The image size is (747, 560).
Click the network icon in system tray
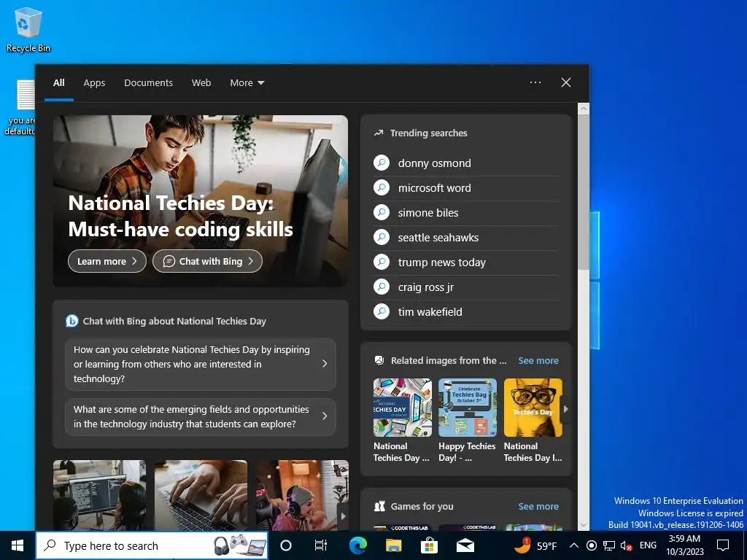609,545
